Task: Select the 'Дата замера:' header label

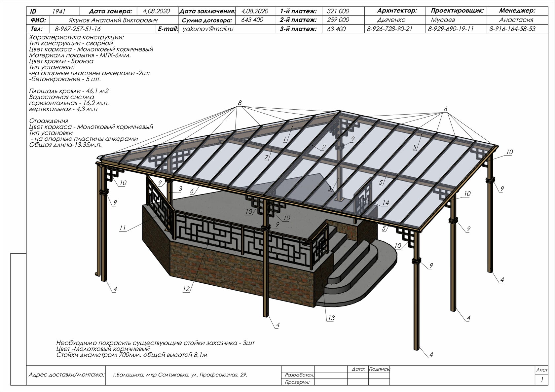Action: 110,11
